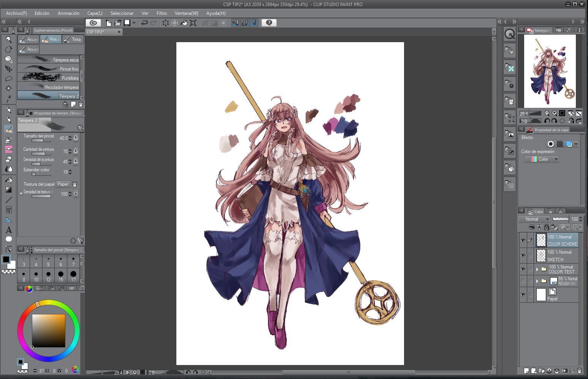Viewport: 588px width, 379px height.
Task: Choose the Témpera seca brush
Action: 49,60
